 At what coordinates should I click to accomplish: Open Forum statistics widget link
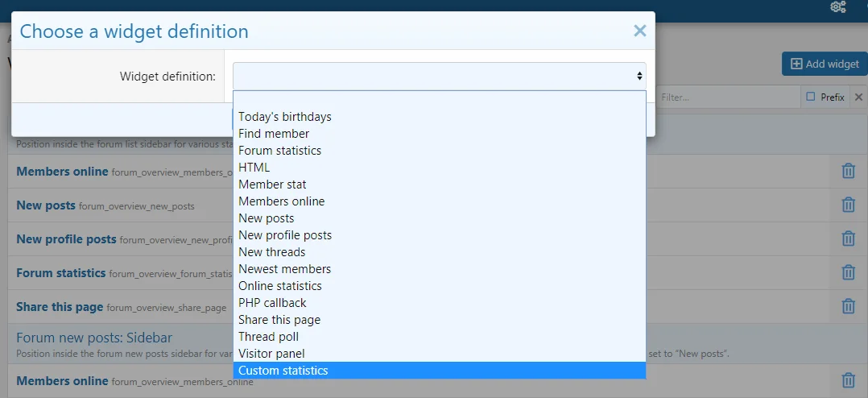[x=61, y=273]
